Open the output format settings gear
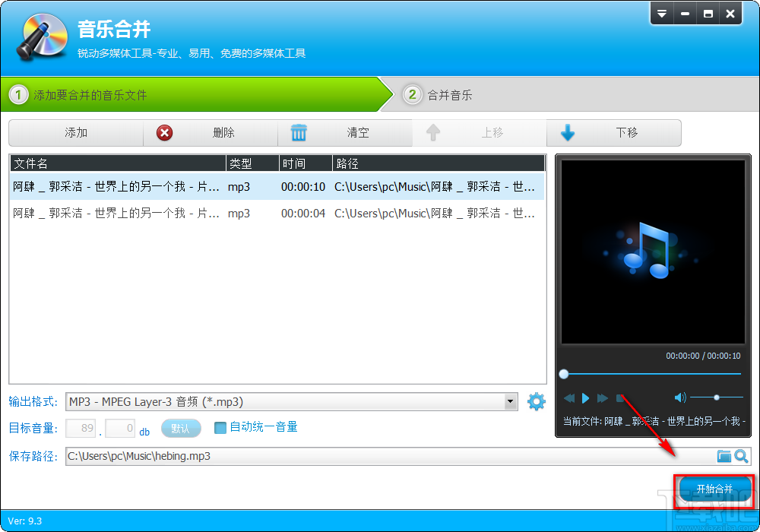The image size is (760, 532). (536, 402)
